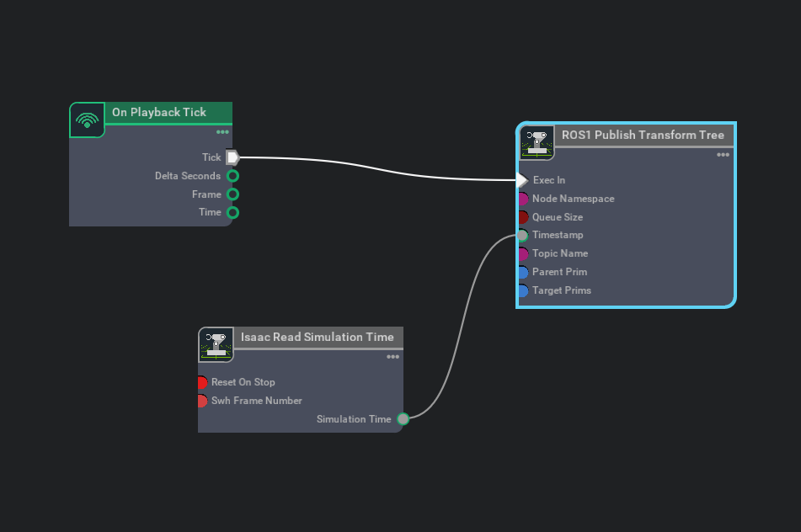Click the Exec In input port
The height and width of the screenshot is (532, 801).
pos(522,180)
